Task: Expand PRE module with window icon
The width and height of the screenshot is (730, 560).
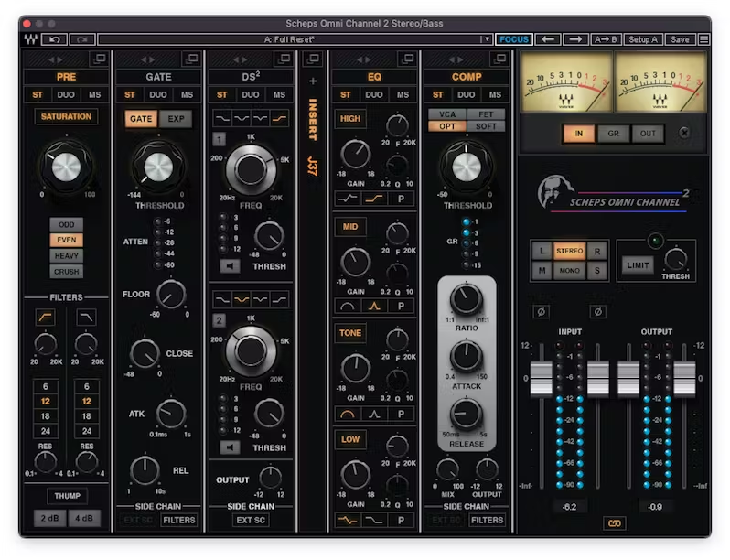Action: pyautogui.click(x=99, y=59)
